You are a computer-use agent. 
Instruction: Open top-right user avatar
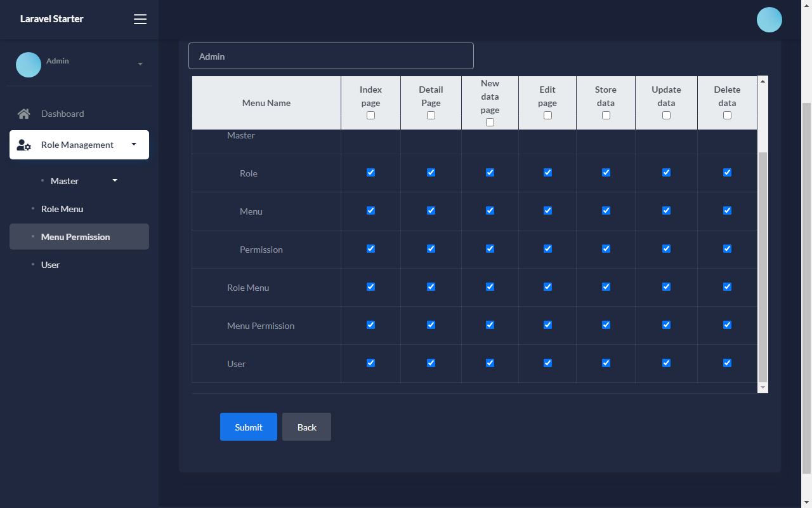[x=769, y=20]
